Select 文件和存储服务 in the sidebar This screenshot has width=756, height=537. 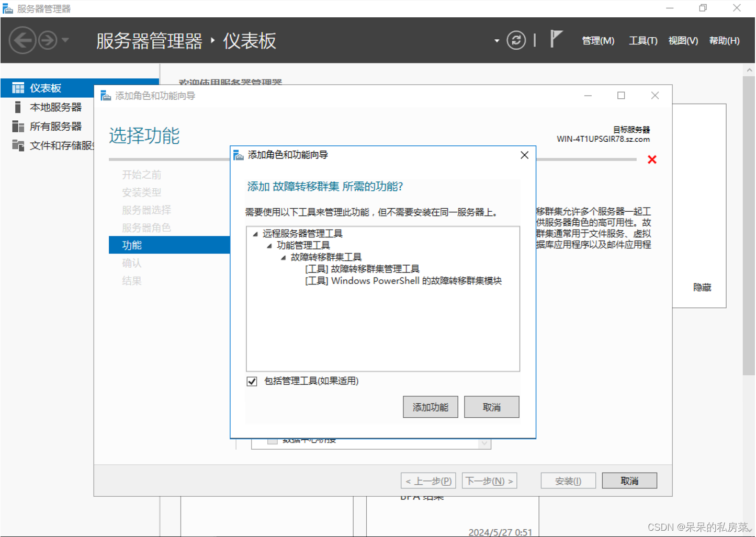point(62,145)
